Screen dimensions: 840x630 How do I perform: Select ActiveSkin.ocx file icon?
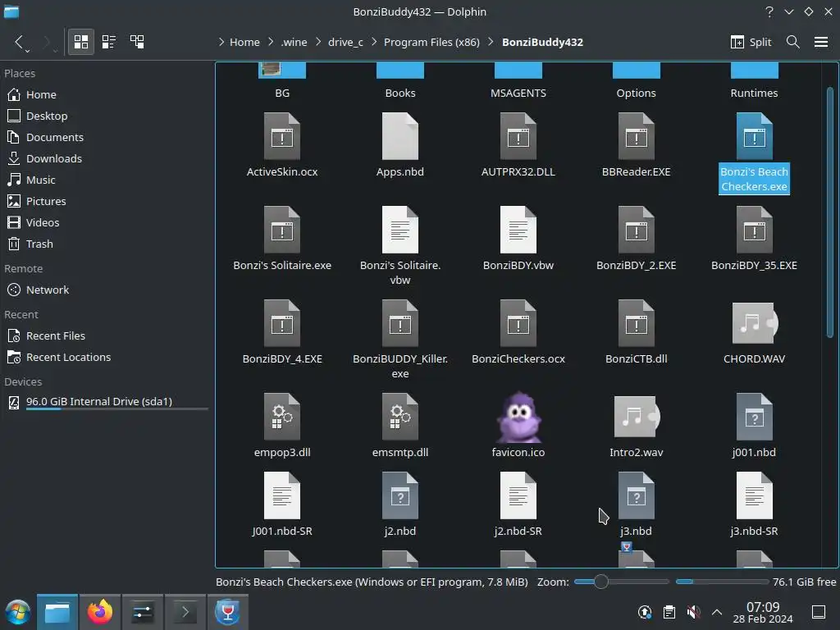[282, 137]
